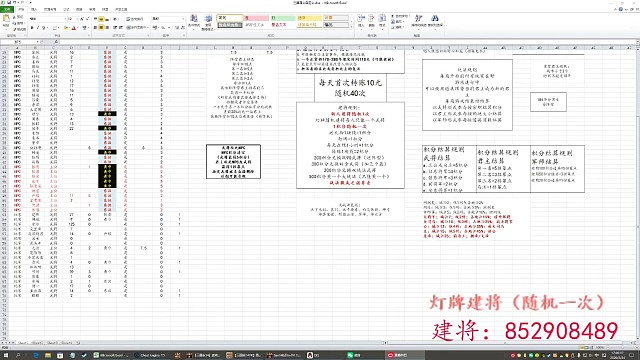Screen dimensions: 640x360
Task: Toggle highlighted Middle Align button
Action: coord(101,19)
